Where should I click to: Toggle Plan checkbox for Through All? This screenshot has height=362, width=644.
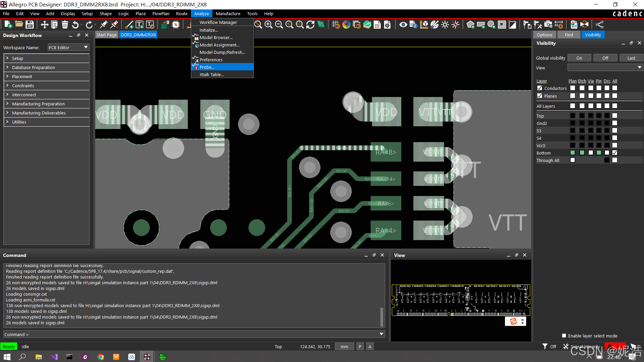point(573,160)
